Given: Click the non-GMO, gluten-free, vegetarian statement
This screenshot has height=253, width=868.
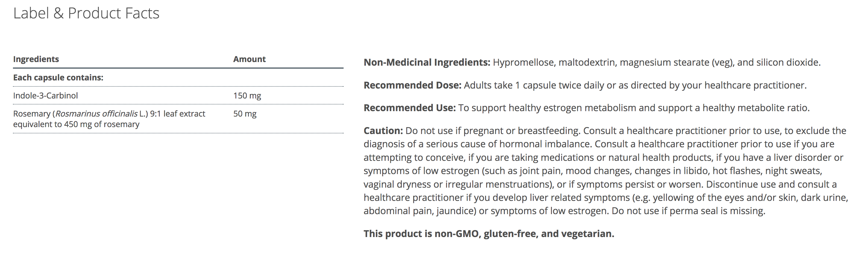Looking at the screenshot, I should pos(489,234).
